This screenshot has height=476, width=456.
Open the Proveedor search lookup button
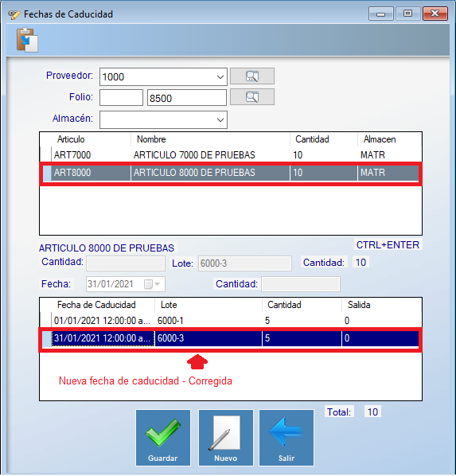click(252, 76)
